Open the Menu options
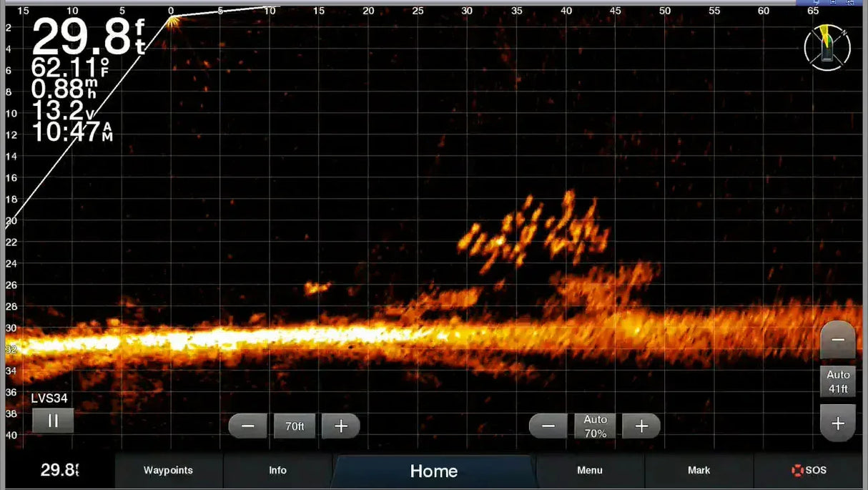This screenshot has height=490, width=868. point(589,470)
